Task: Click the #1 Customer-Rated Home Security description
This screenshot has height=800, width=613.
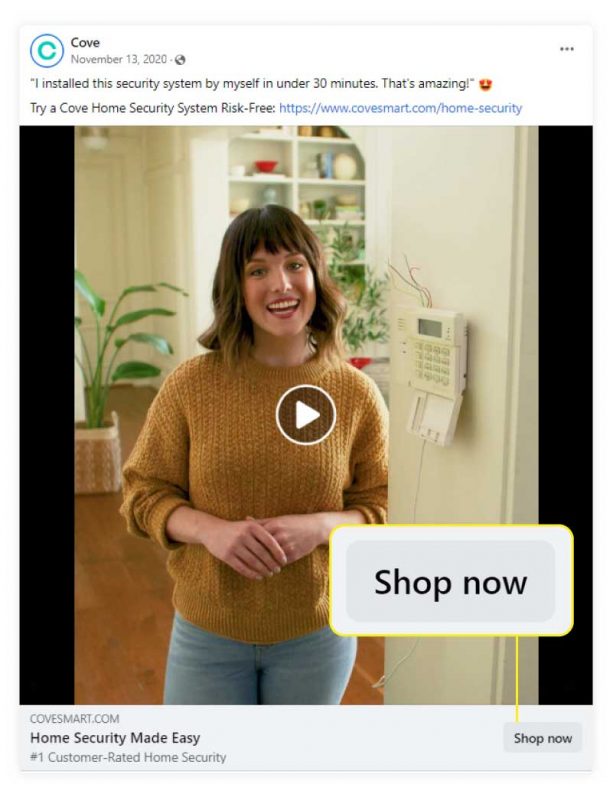Action: click(x=128, y=758)
